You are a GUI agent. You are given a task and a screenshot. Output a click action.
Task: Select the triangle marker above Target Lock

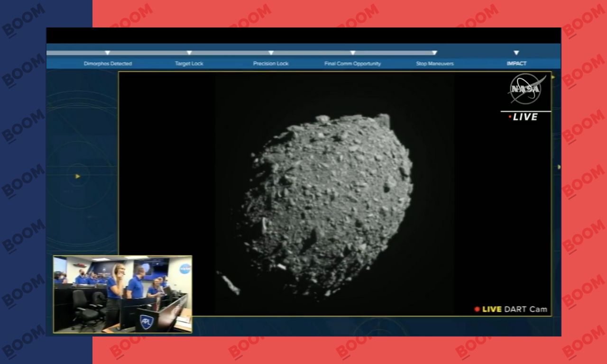pos(189,53)
